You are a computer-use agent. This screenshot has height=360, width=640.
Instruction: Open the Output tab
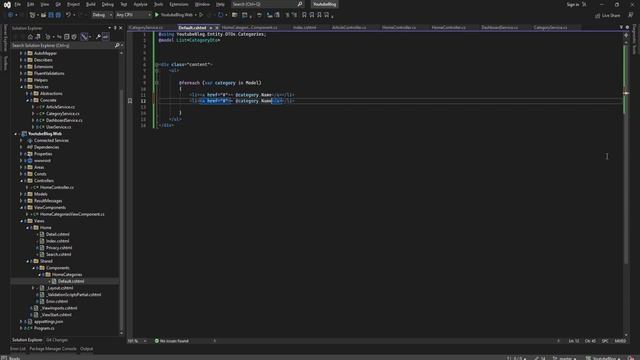point(86,349)
